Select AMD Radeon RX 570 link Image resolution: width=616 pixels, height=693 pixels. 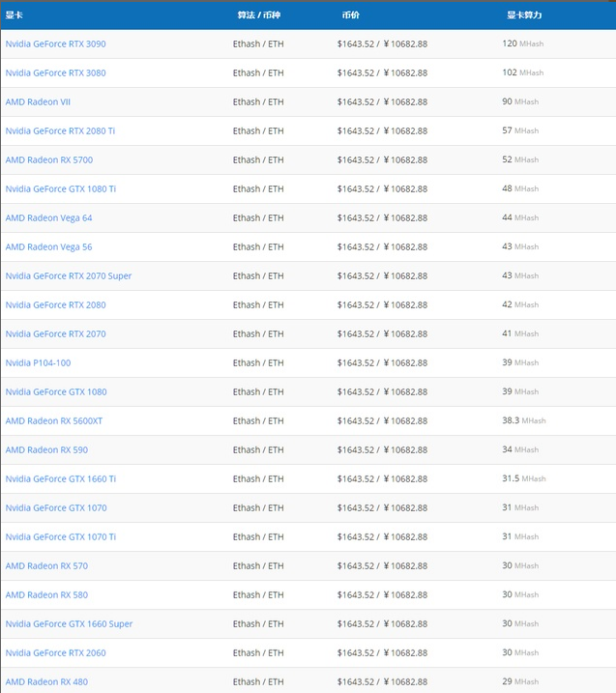46,566
